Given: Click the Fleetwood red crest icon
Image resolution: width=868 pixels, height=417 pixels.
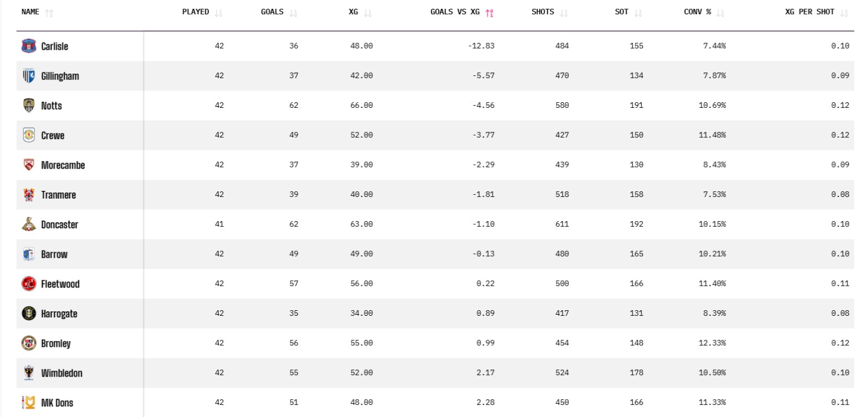Looking at the screenshot, I should click(x=28, y=284).
